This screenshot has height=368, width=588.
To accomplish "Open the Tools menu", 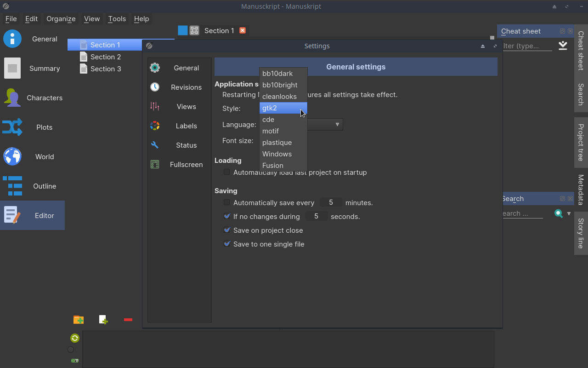I will (x=117, y=19).
